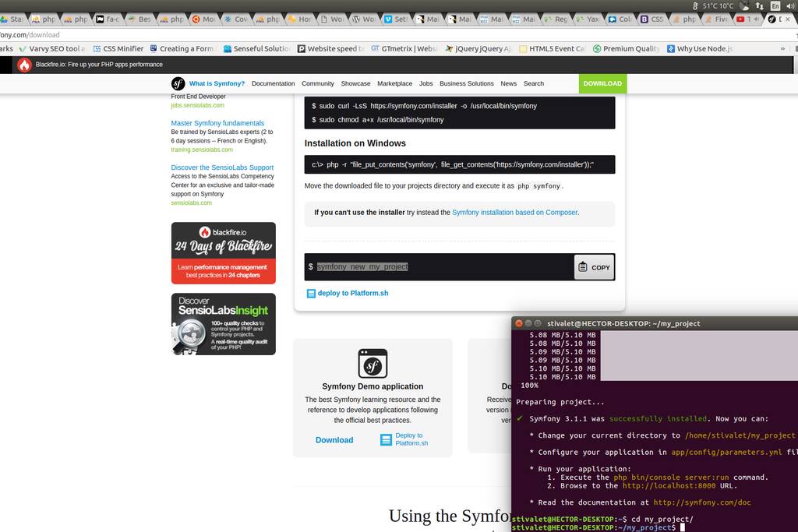Close the terminal window with the red button

[x=518, y=323]
